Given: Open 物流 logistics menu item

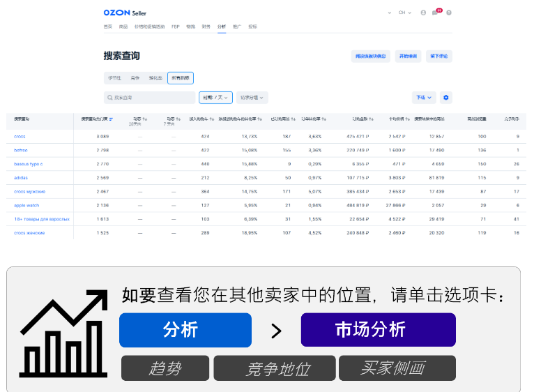Looking at the screenshot, I should [x=191, y=27].
